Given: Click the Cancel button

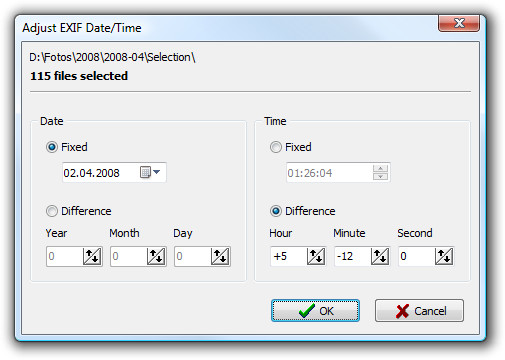Looking at the screenshot, I should pyautogui.click(x=419, y=310).
